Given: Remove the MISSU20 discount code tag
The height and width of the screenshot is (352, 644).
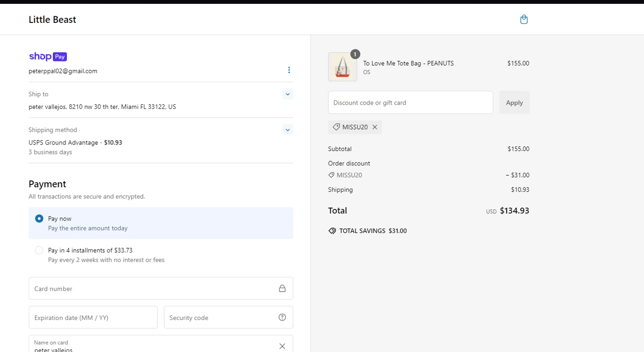Looking at the screenshot, I should tap(375, 127).
